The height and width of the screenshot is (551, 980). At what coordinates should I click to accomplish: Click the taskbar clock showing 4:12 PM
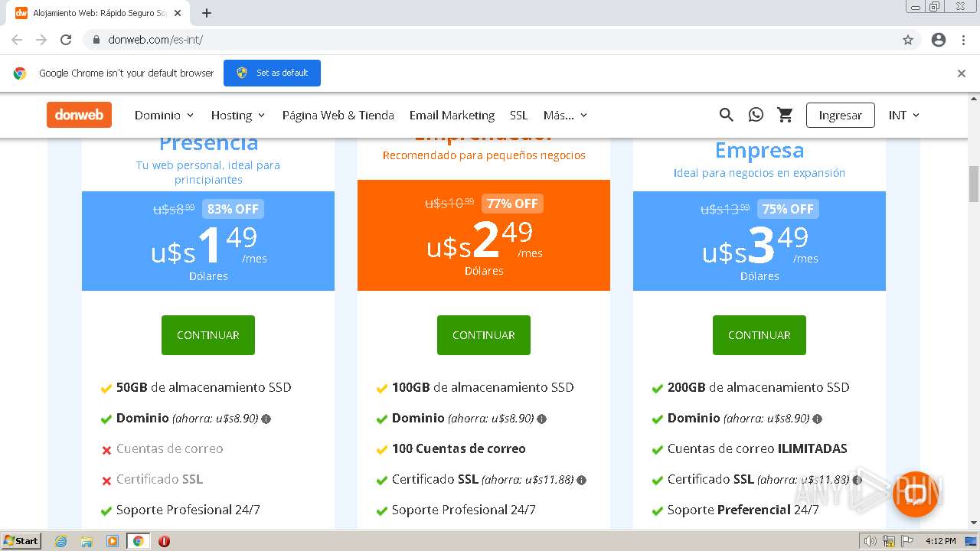click(x=940, y=541)
